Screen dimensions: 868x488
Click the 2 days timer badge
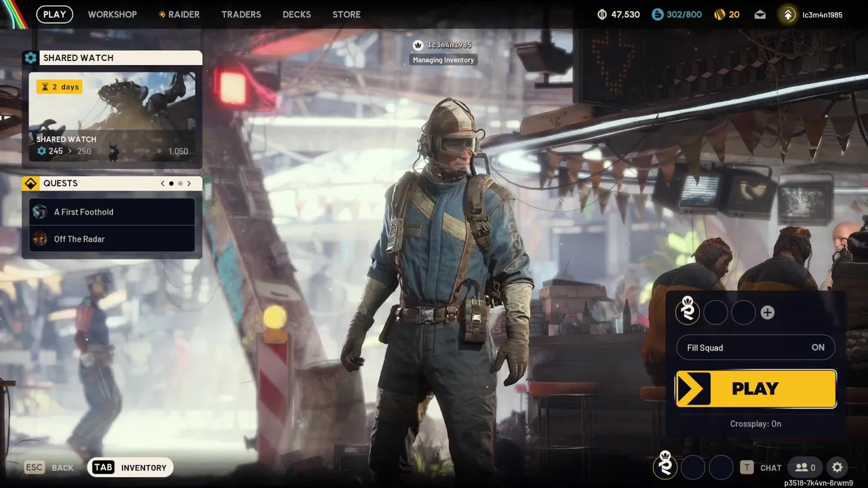pos(60,87)
